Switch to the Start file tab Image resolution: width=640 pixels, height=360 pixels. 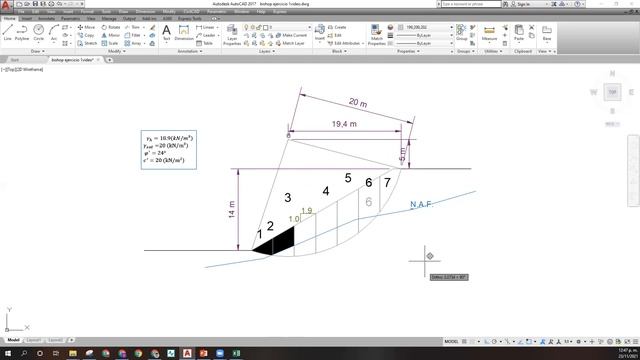pyautogui.click(x=15, y=60)
